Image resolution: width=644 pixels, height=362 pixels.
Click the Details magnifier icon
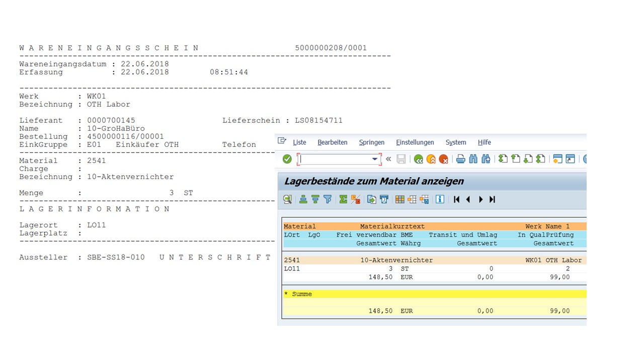tap(287, 200)
